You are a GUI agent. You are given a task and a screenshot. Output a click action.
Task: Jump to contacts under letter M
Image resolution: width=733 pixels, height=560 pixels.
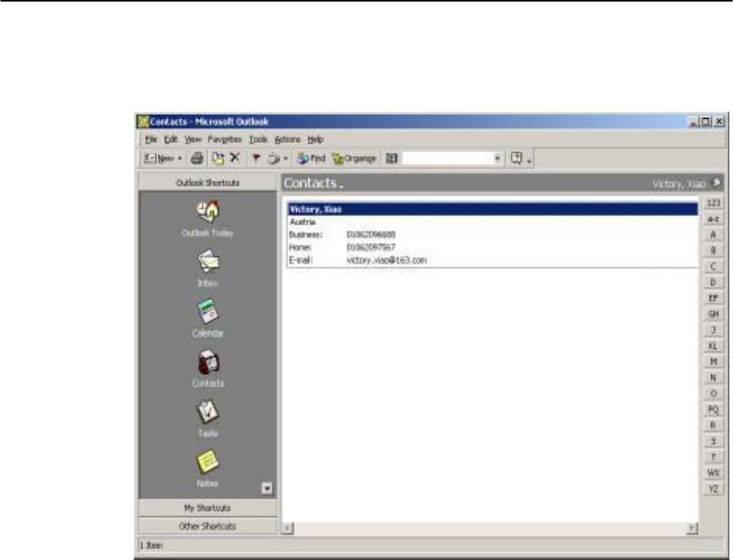(713, 362)
